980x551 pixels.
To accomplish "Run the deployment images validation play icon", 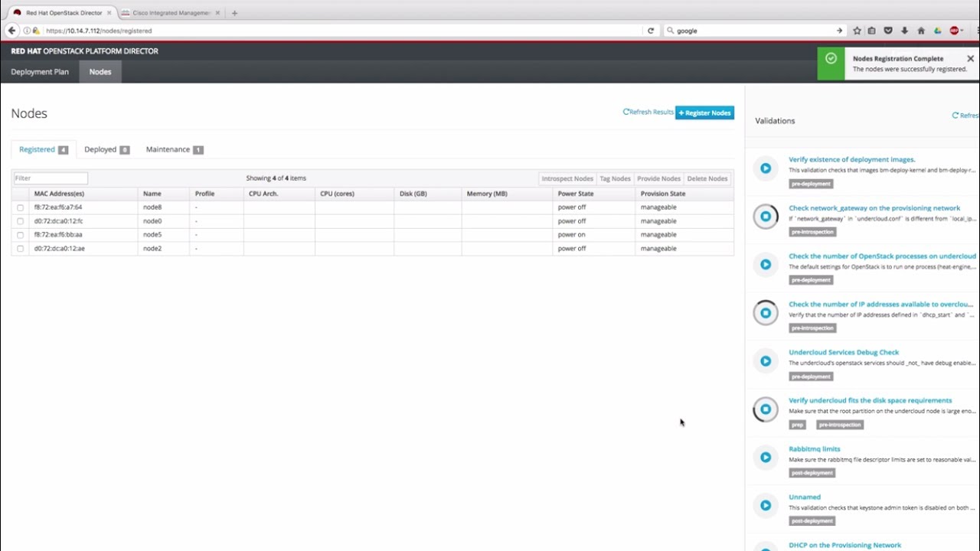I will click(x=766, y=168).
